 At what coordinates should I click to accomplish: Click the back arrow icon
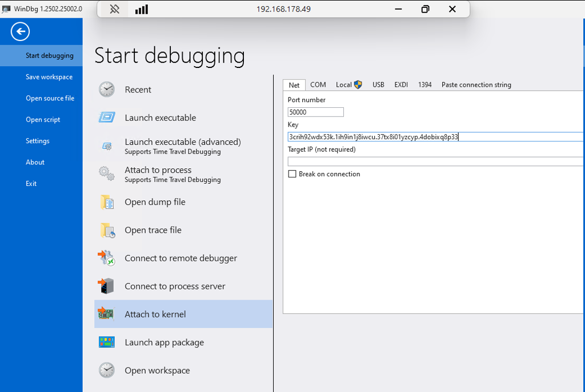[x=21, y=32]
